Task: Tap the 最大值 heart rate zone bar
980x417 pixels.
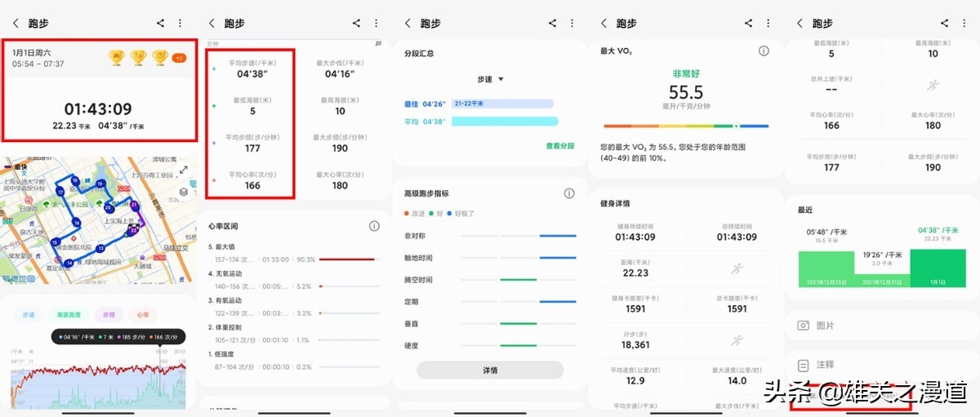Action: coord(349,260)
